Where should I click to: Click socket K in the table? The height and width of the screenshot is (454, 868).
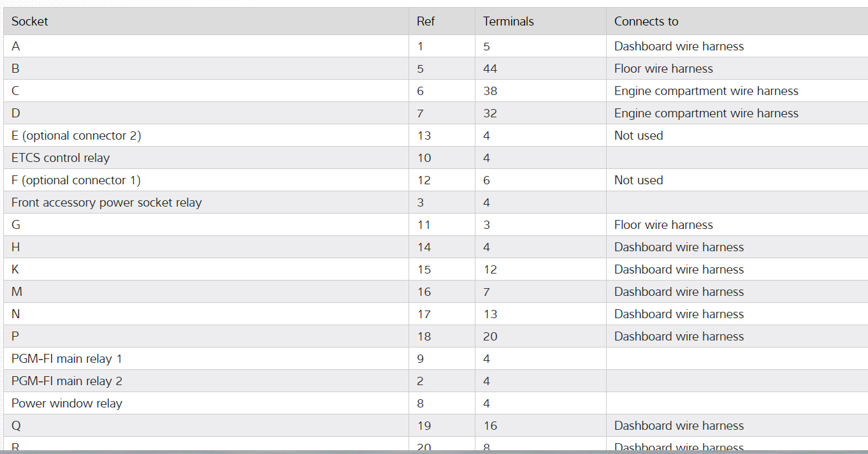point(15,270)
